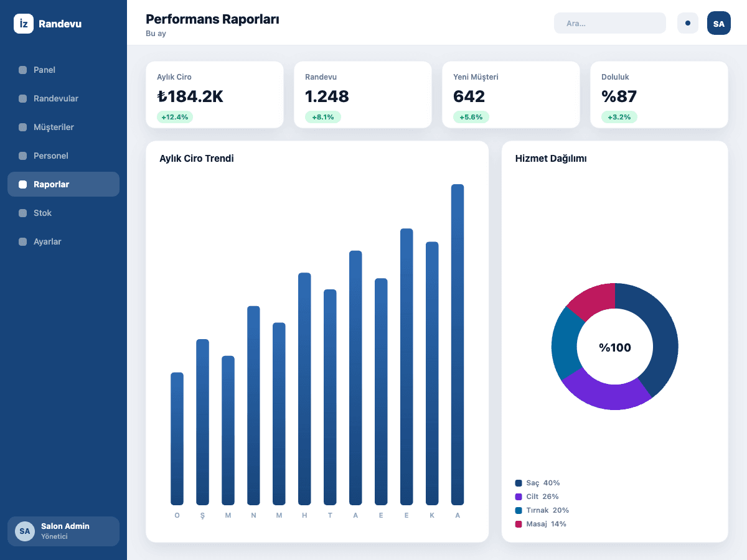Click the square icon beside Müşteriler

click(x=23, y=127)
